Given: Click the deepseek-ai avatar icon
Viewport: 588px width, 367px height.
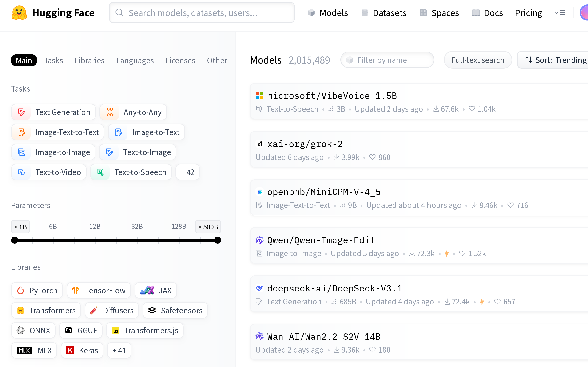Looking at the screenshot, I should (x=259, y=288).
